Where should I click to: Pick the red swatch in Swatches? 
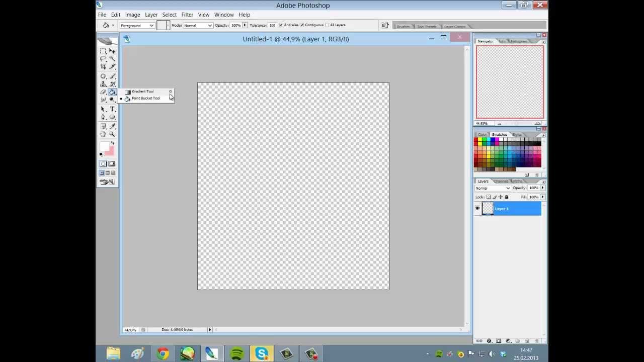click(475, 140)
